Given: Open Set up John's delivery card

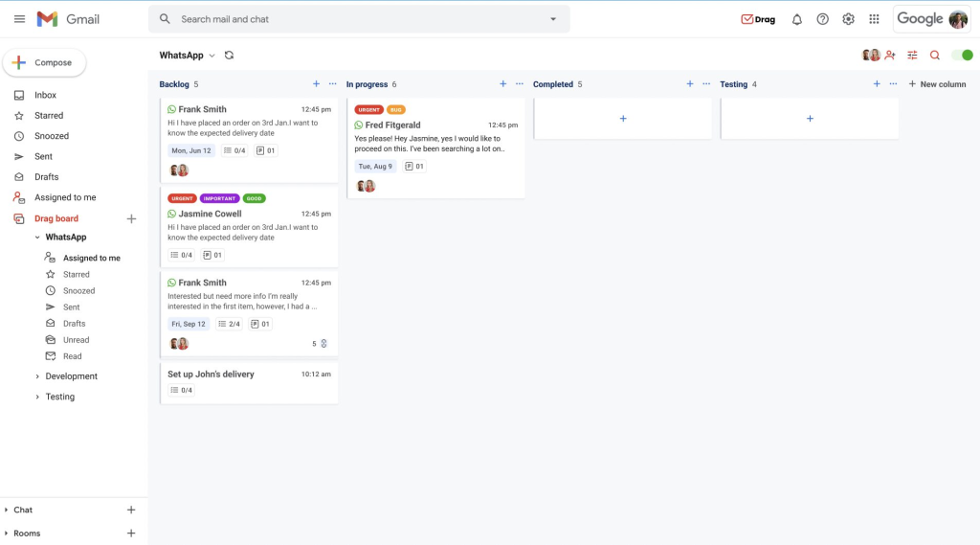Looking at the screenshot, I should (x=250, y=383).
